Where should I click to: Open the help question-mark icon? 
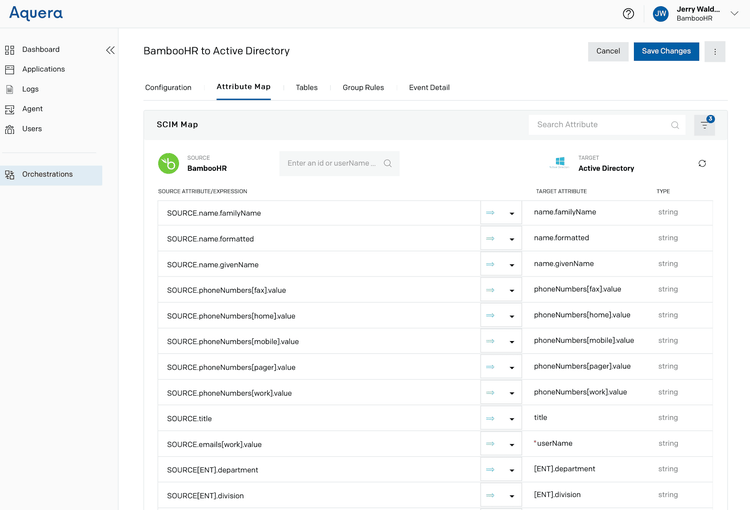coord(629,14)
